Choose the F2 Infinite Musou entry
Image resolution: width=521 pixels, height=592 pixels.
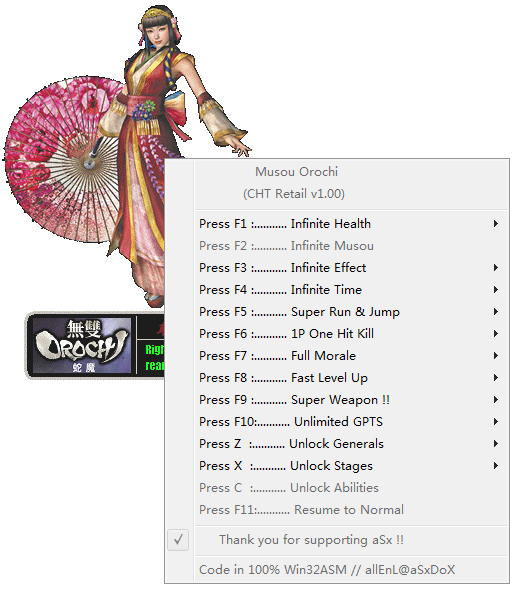(x=337, y=246)
